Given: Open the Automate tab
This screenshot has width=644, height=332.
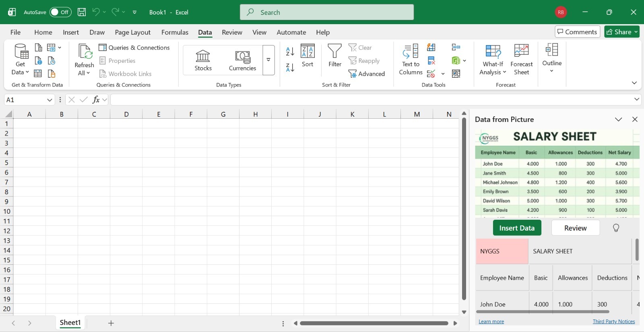Looking at the screenshot, I should [x=291, y=32].
